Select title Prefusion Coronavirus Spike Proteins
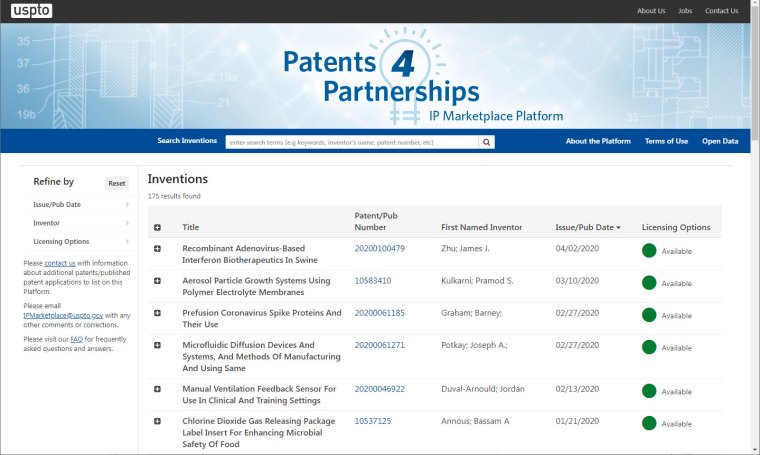This screenshot has height=455, width=760. 262,318
